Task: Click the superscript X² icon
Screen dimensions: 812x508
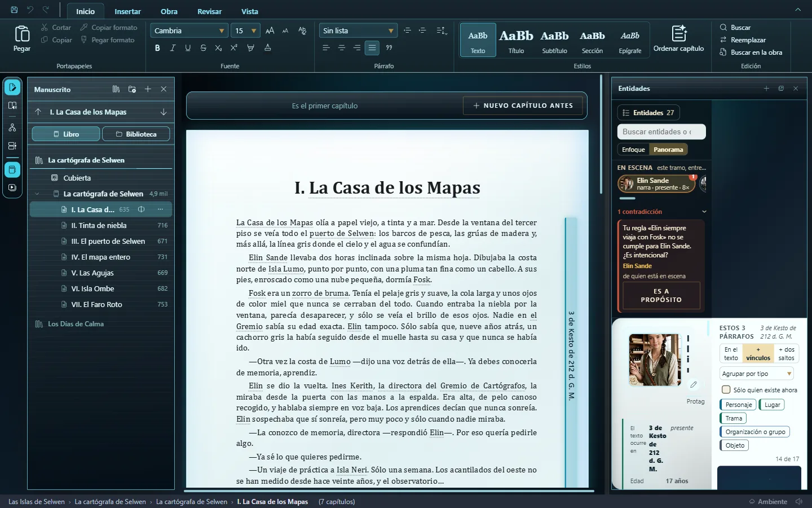Action: pyautogui.click(x=233, y=48)
